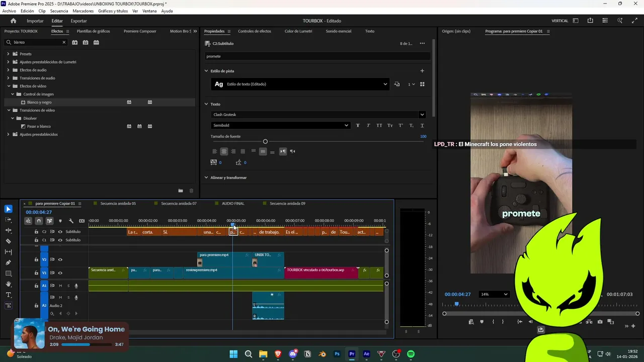Click the Home icon in header

pos(14,21)
